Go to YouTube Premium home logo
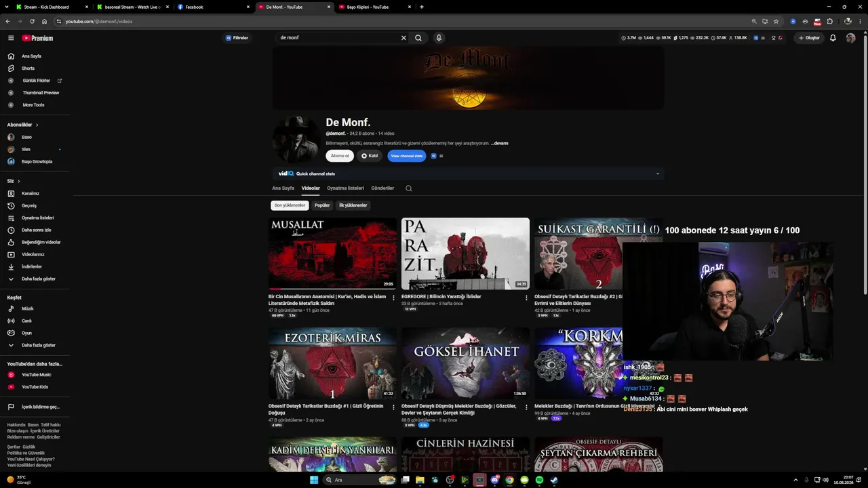Image resolution: width=868 pixels, height=488 pixels. (37, 38)
